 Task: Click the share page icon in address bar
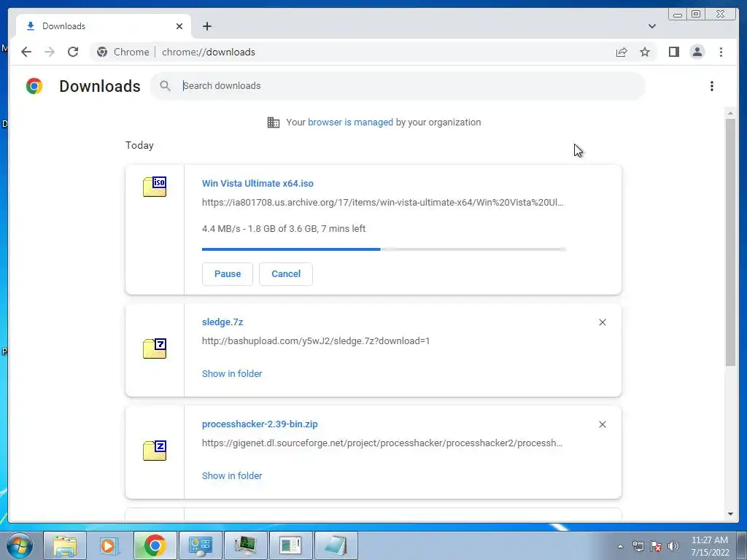pos(622,52)
